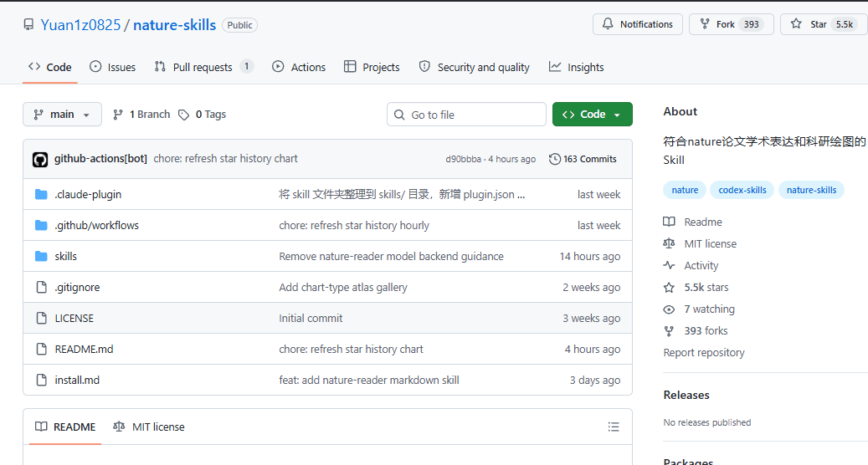Click the tag icon beside 0 Tags

184,115
